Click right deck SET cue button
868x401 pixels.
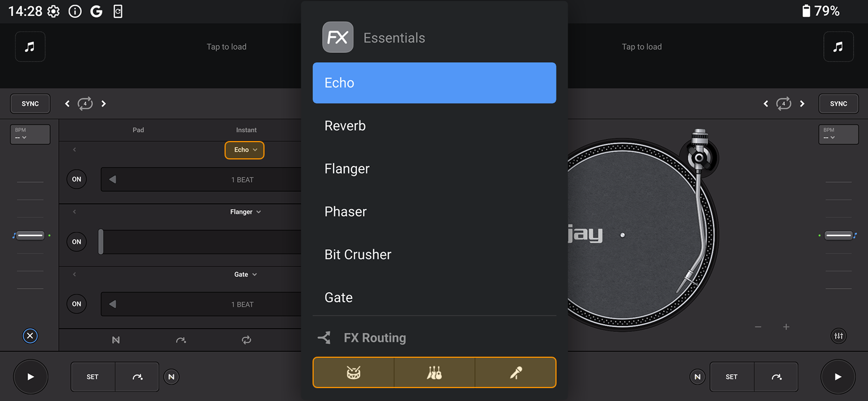coord(731,377)
